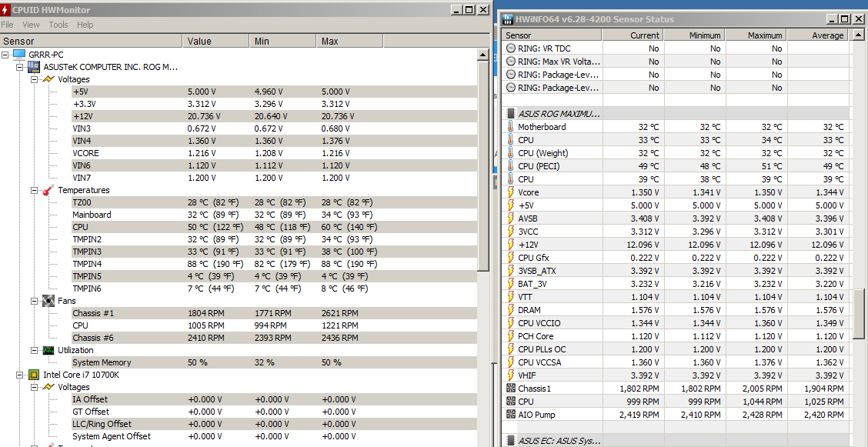Click the Value column header in HWMonitor
Screen dimensions: 868x447
pos(216,41)
